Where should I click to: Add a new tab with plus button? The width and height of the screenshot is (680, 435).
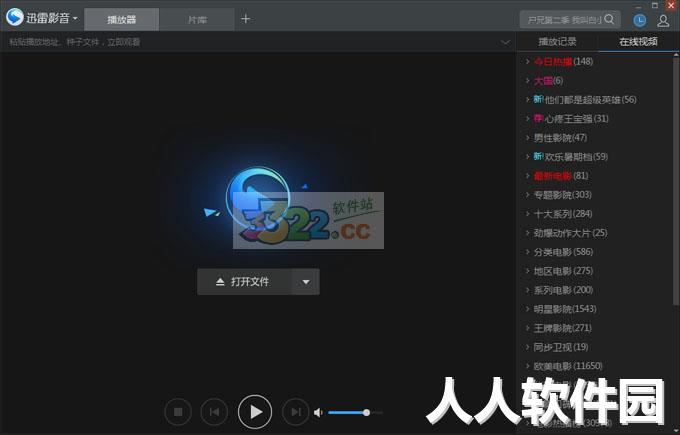[x=245, y=19]
